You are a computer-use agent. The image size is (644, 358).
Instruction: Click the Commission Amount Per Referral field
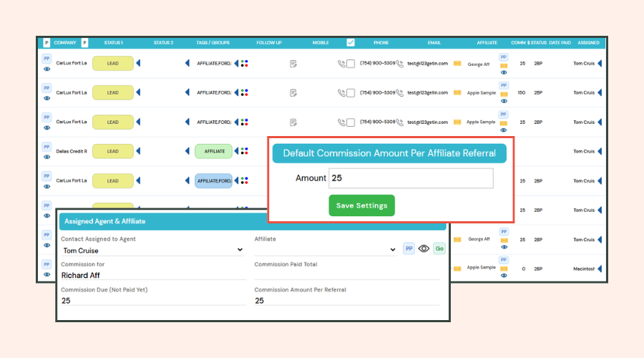[347, 301]
